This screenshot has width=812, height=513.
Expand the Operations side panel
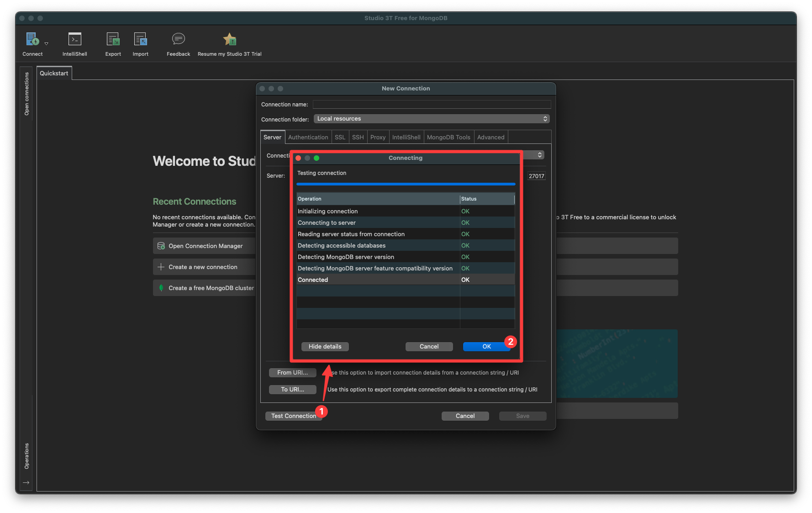(26, 456)
